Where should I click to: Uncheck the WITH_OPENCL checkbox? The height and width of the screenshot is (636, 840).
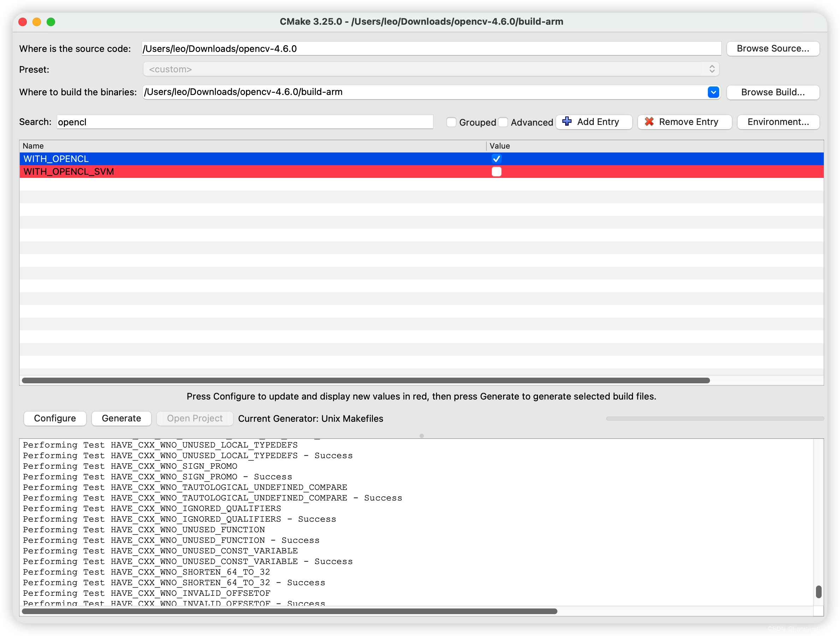pyautogui.click(x=496, y=158)
